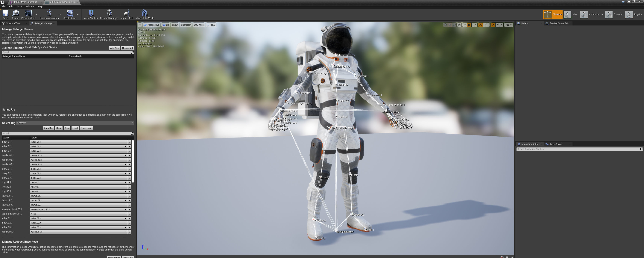This screenshot has height=258, width=644.
Task: Click the Load rig mapping button
Action: coord(75,128)
